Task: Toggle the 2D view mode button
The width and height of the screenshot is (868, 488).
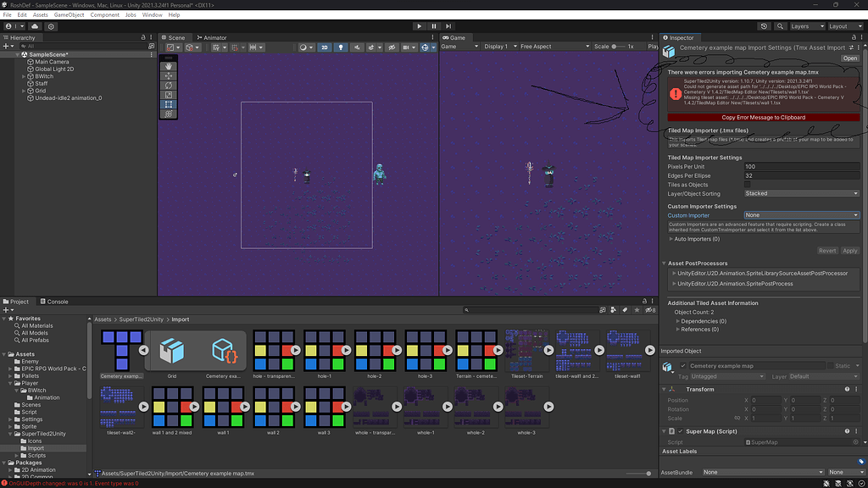Action: click(325, 47)
